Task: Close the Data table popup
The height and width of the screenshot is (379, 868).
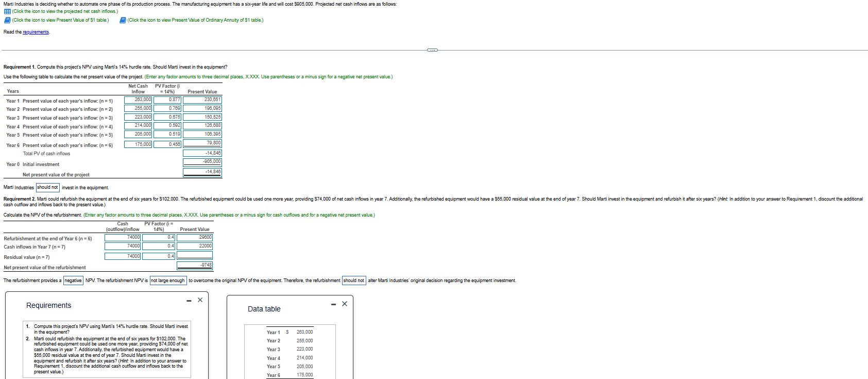Action: pyautogui.click(x=345, y=304)
